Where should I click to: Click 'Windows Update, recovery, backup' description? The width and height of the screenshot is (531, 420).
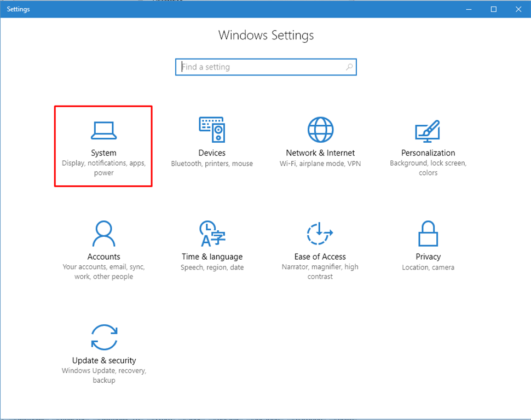[104, 375]
